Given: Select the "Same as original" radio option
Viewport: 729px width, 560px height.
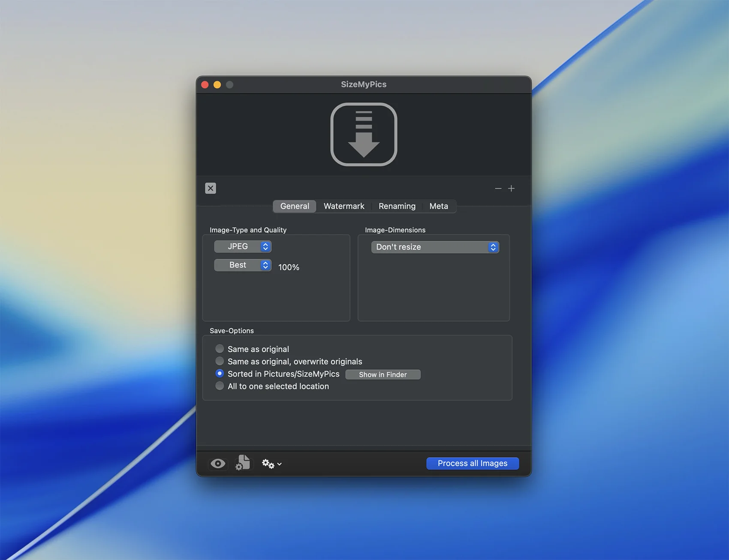Looking at the screenshot, I should (220, 349).
